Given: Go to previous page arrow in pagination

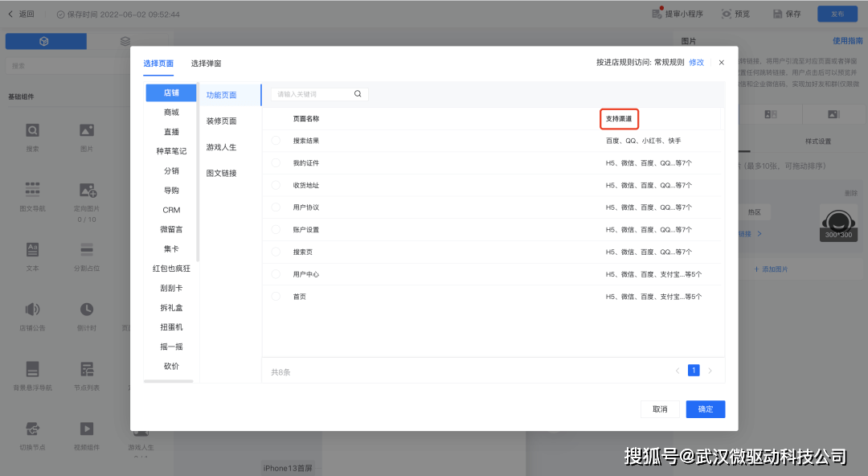Looking at the screenshot, I should (677, 371).
